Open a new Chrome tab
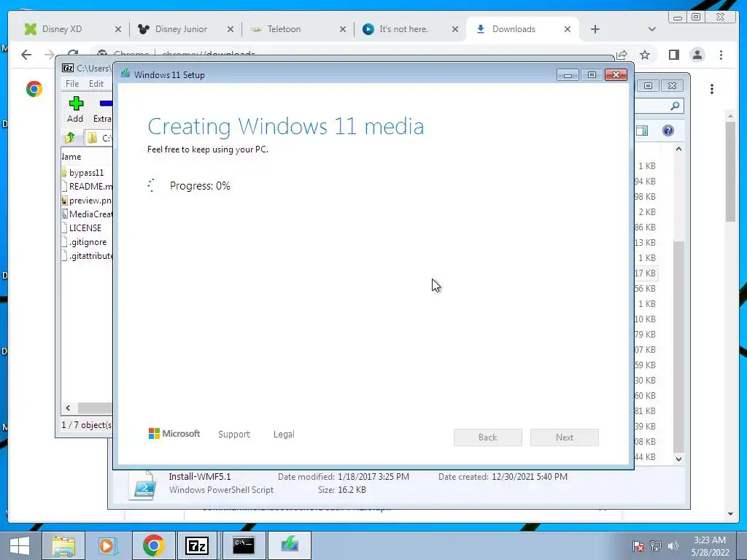The height and width of the screenshot is (560, 747). (x=595, y=29)
